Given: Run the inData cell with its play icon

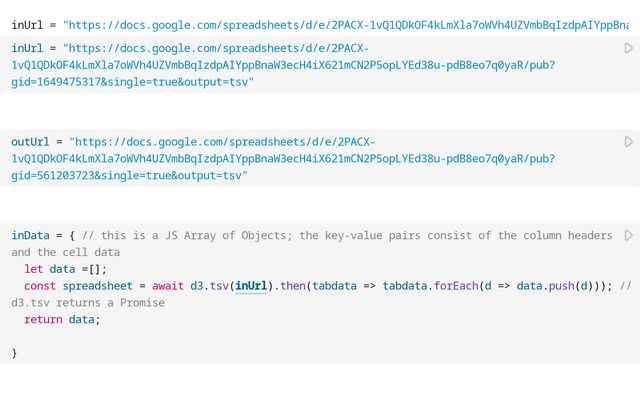Looking at the screenshot, I should (628, 236).
